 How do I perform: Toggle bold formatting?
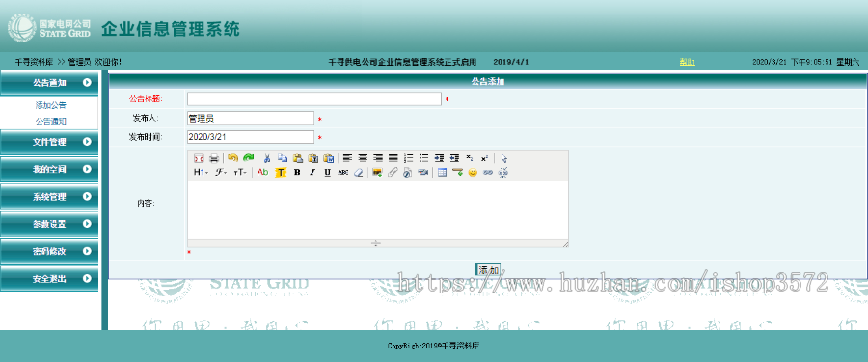297,172
